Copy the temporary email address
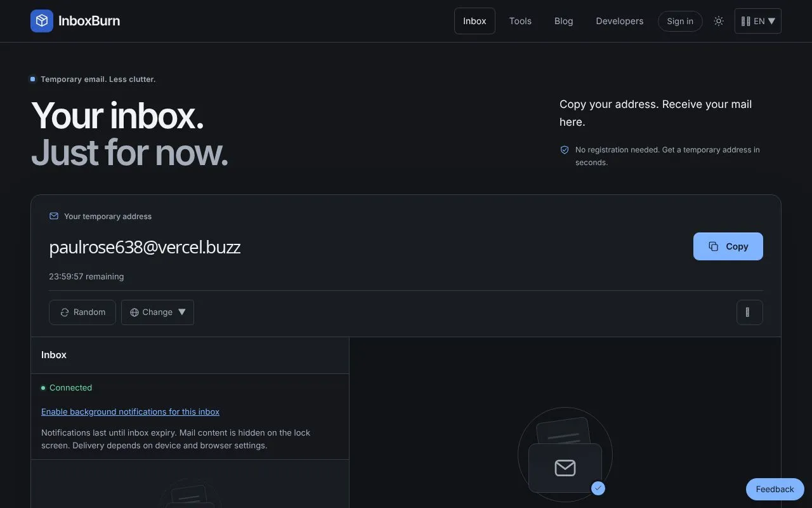Image resolution: width=812 pixels, height=508 pixels. 728,246
